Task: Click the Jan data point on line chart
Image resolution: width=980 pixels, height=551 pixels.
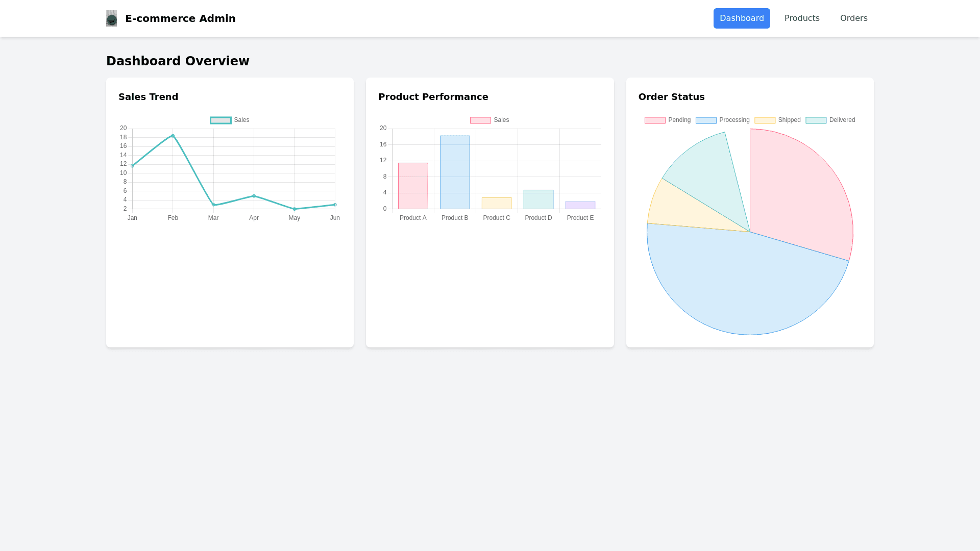Action: tap(133, 166)
